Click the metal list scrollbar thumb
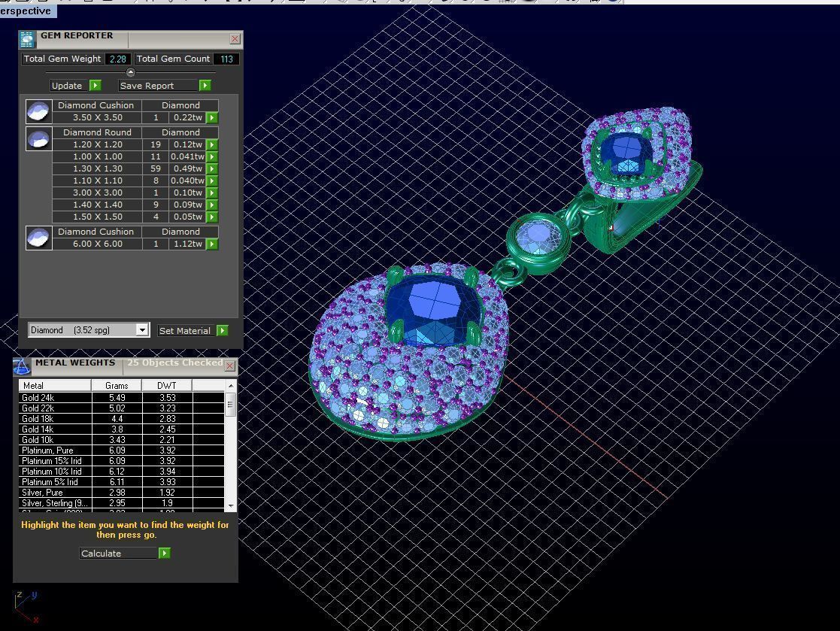Viewport: 840px width, 631px height. [231, 404]
